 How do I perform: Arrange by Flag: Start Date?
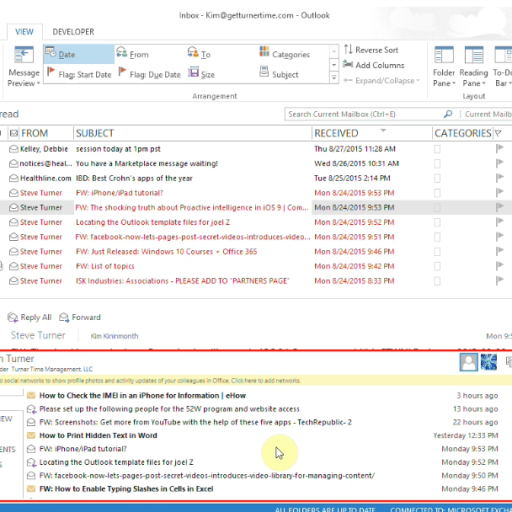[79, 74]
